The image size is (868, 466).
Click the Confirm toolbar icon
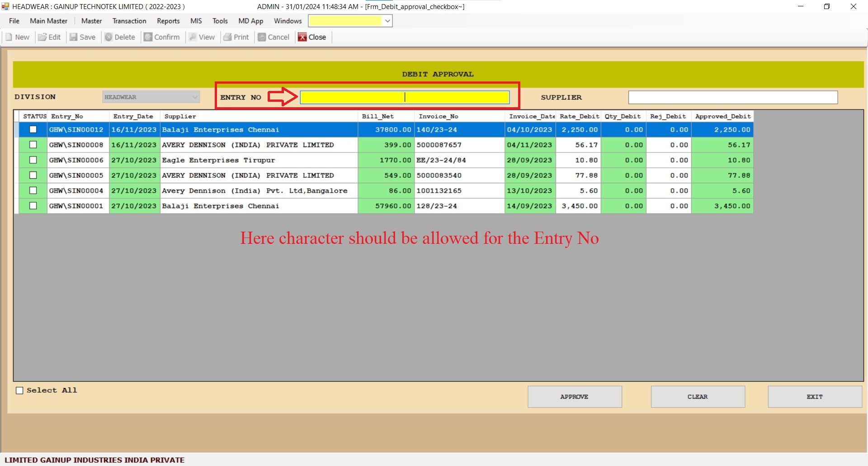click(x=148, y=37)
